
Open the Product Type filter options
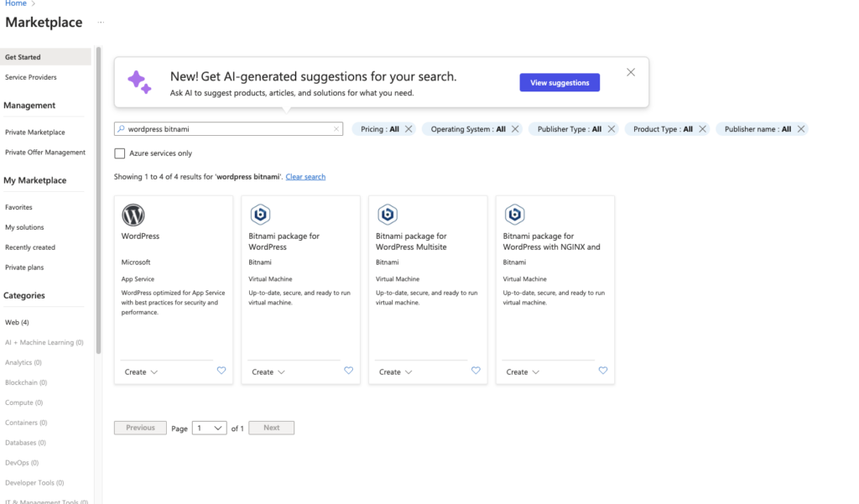(663, 129)
